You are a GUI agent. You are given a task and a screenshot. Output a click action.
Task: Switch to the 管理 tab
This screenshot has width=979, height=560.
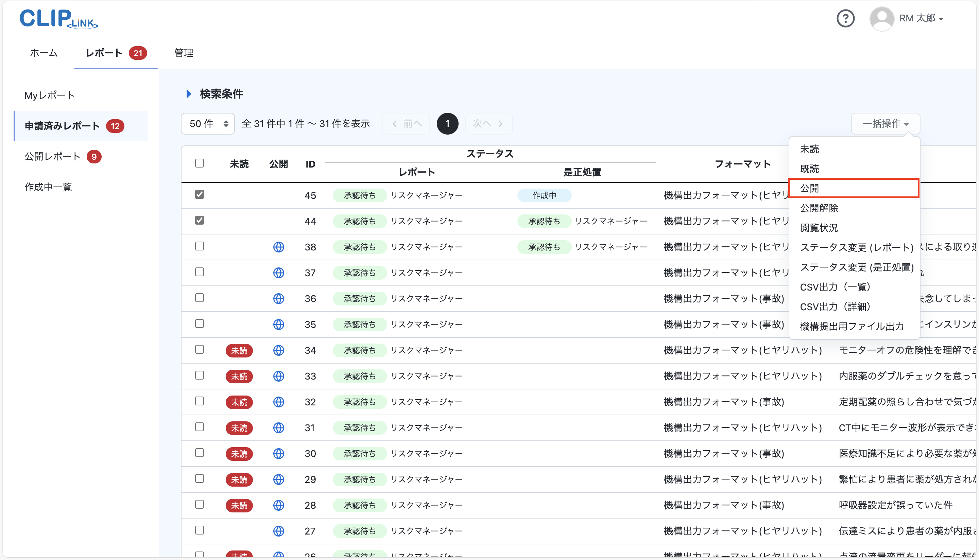coord(184,53)
